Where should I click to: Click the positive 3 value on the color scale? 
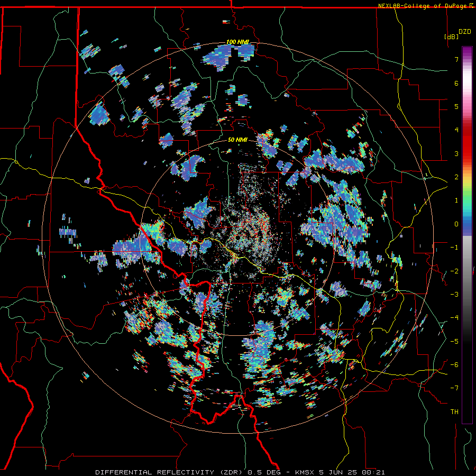pos(456,153)
